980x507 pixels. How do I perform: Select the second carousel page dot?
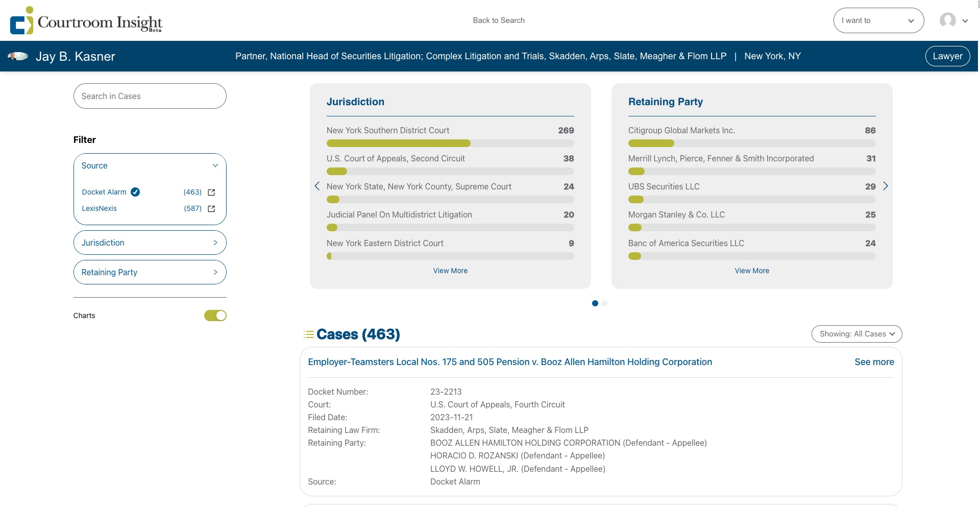click(604, 303)
